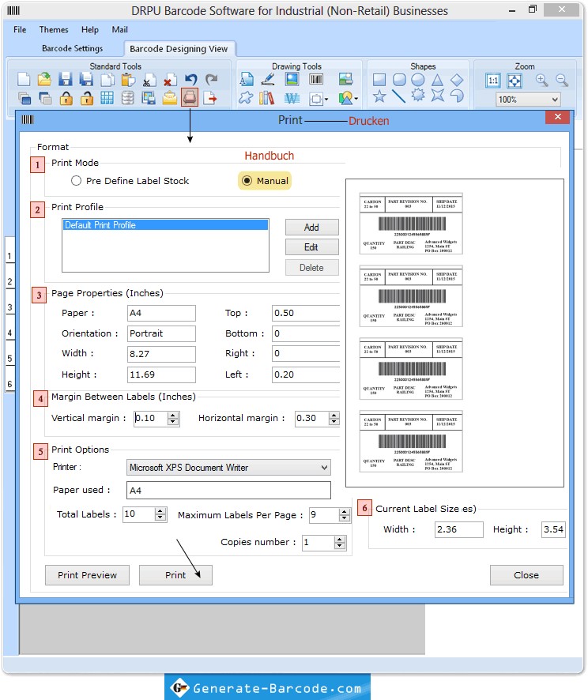This screenshot has width=588, height=700.
Task: Click the unlocked padlock icon
Action: coord(87,98)
